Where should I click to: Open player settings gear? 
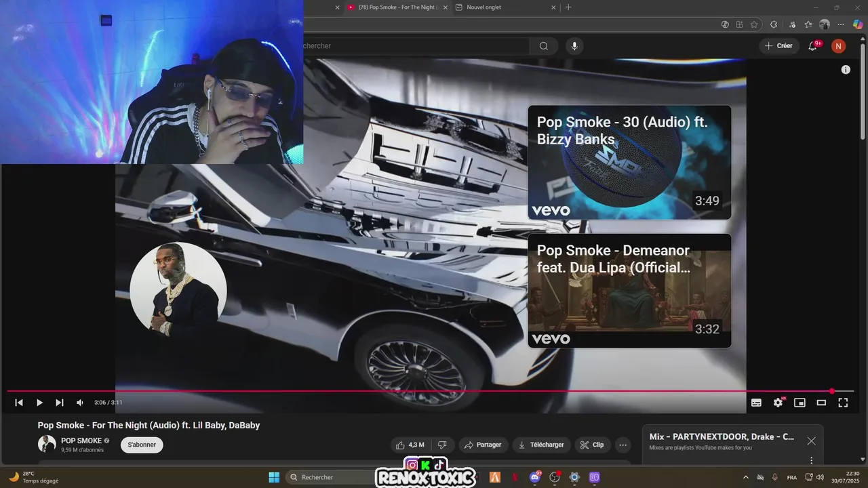click(778, 403)
